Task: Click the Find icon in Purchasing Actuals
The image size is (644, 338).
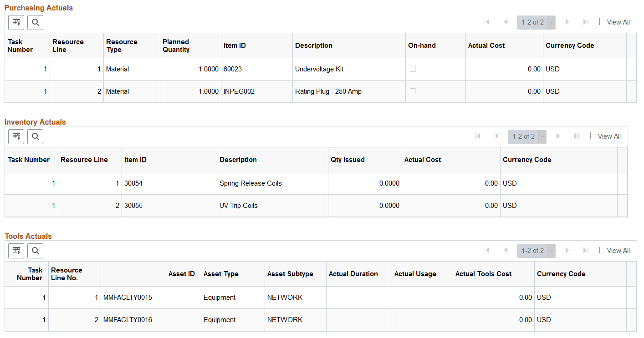Action: pos(35,22)
